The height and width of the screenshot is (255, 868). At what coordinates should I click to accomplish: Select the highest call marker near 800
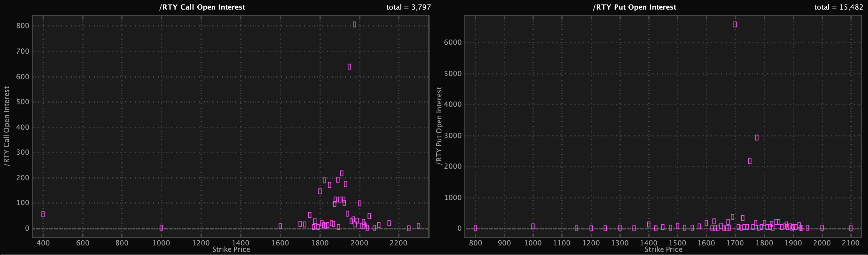click(x=354, y=25)
